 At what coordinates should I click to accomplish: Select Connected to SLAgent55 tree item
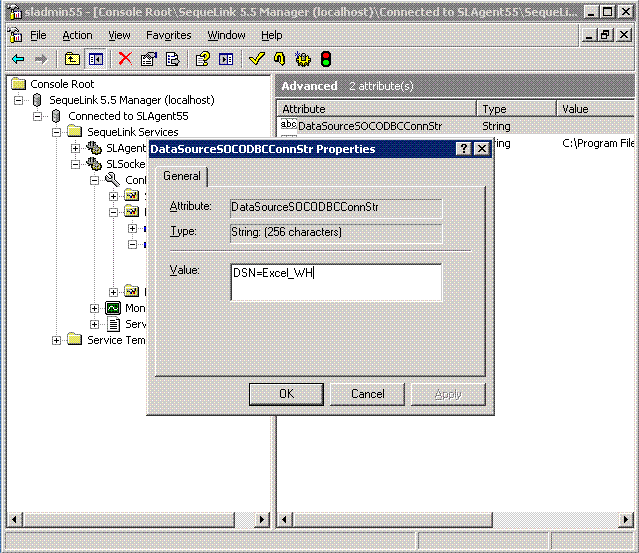128,116
